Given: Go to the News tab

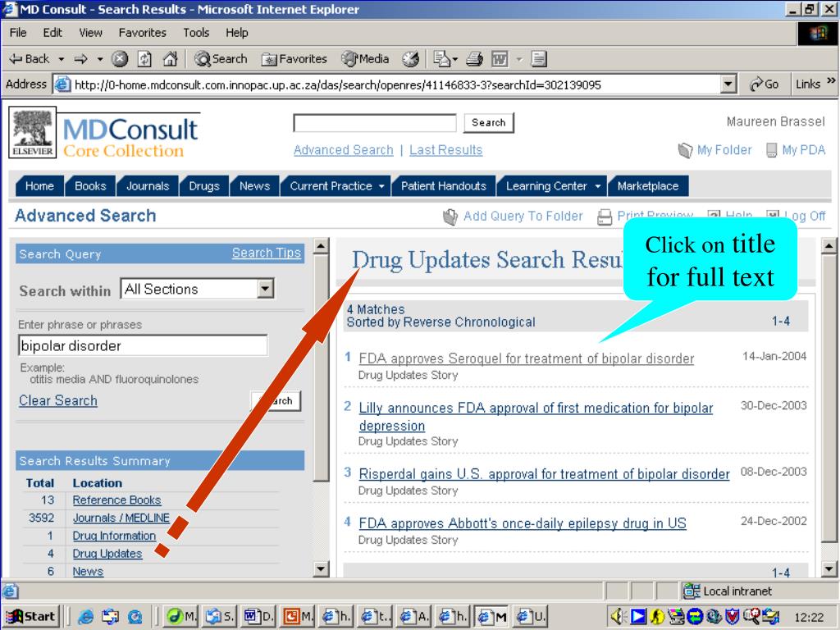Looking at the screenshot, I should pyautogui.click(x=254, y=186).
